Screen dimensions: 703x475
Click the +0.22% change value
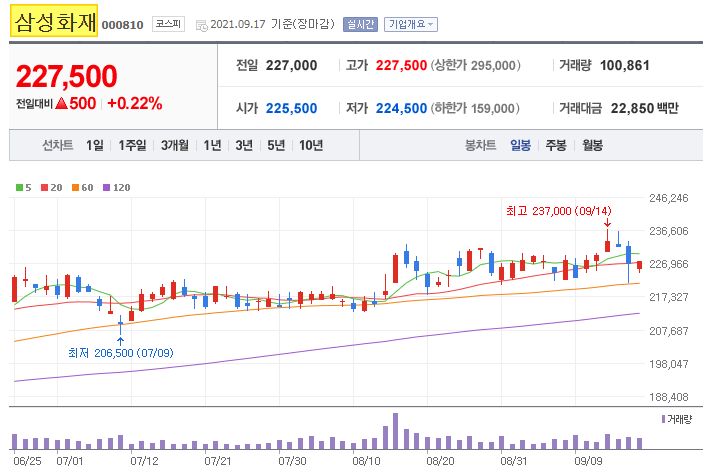coord(135,104)
